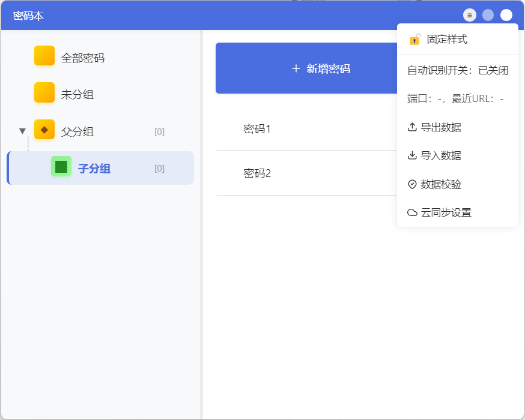Open the 密码2 entry
525x420 pixels.
(257, 173)
